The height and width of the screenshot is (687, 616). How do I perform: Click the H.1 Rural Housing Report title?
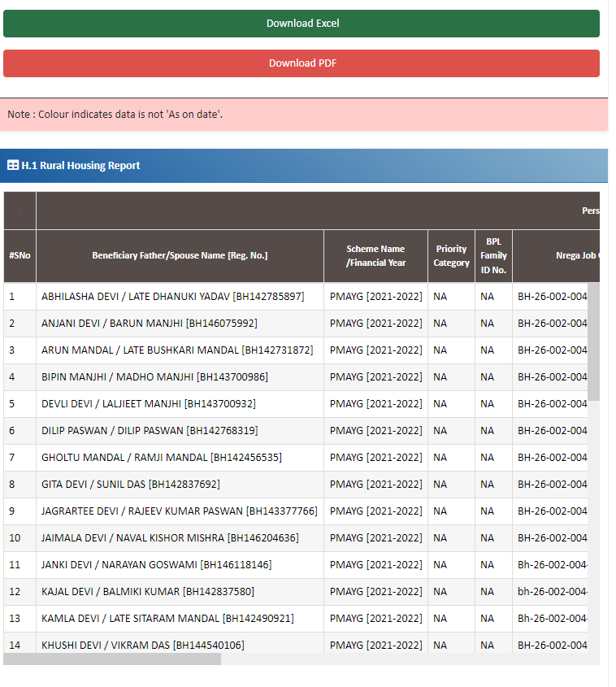tap(80, 165)
